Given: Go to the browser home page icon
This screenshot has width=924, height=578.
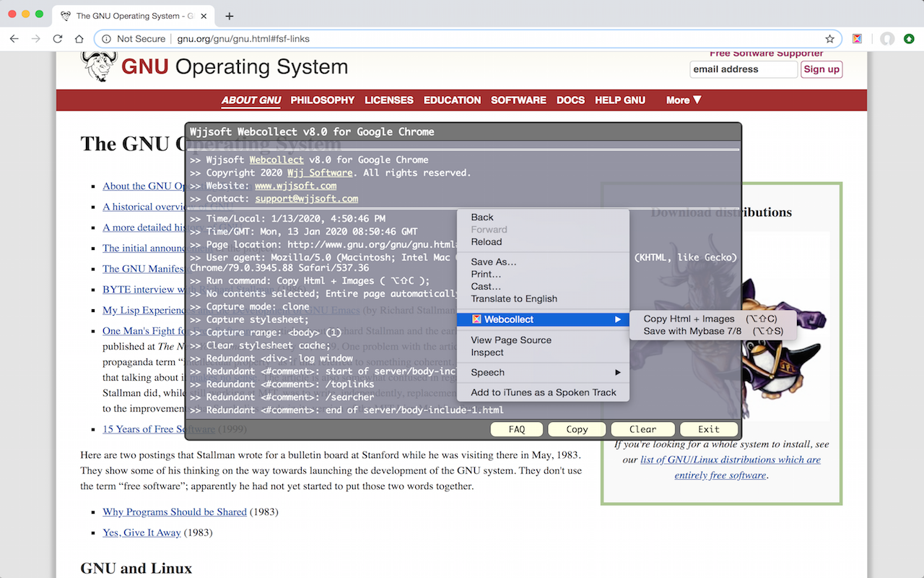Looking at the screenshot, I should [x=79, y=39].
